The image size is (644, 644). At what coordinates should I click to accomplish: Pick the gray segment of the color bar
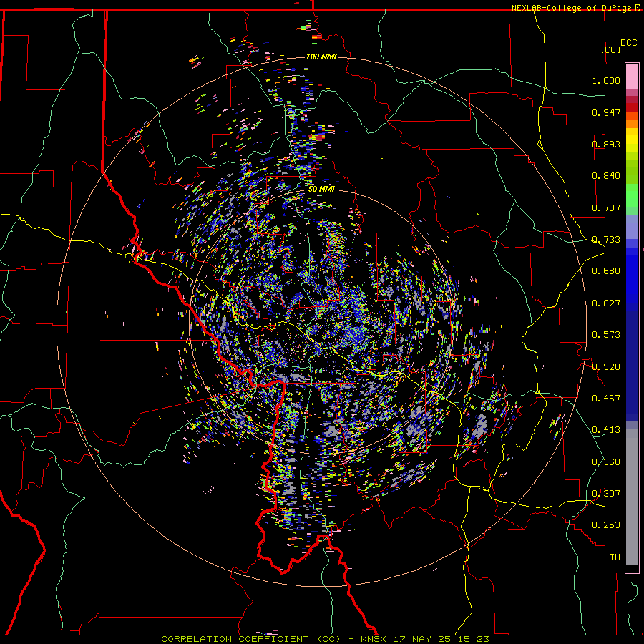point(632,497)
